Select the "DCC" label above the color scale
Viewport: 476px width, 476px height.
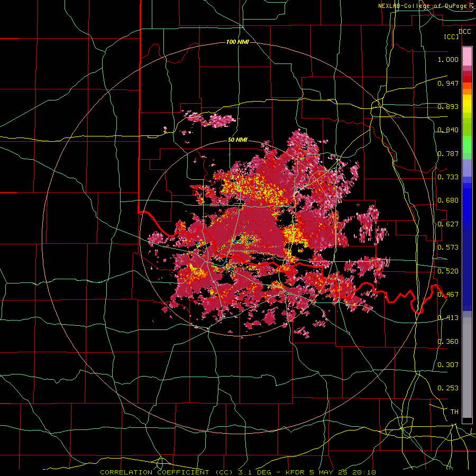coord(464,32)
